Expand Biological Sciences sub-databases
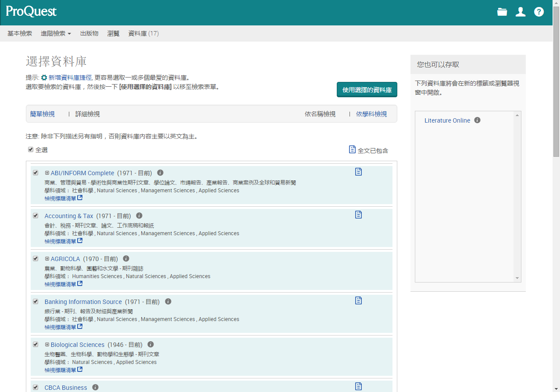The image size is (560, 392). coord(47,344)
